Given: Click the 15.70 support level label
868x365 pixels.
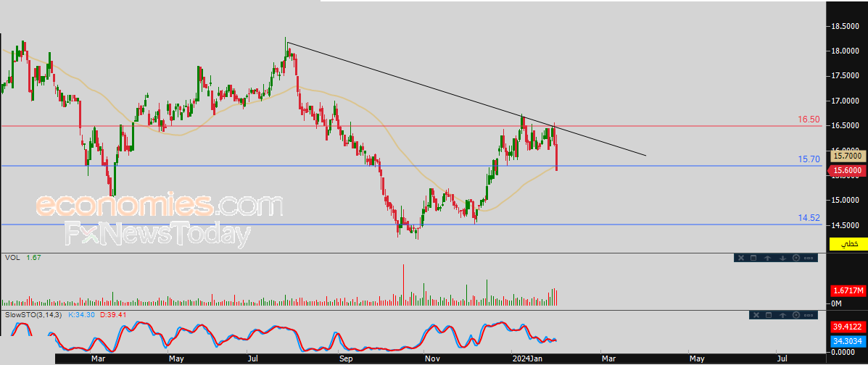Looking at the screenshot, I should click(809, 159).
